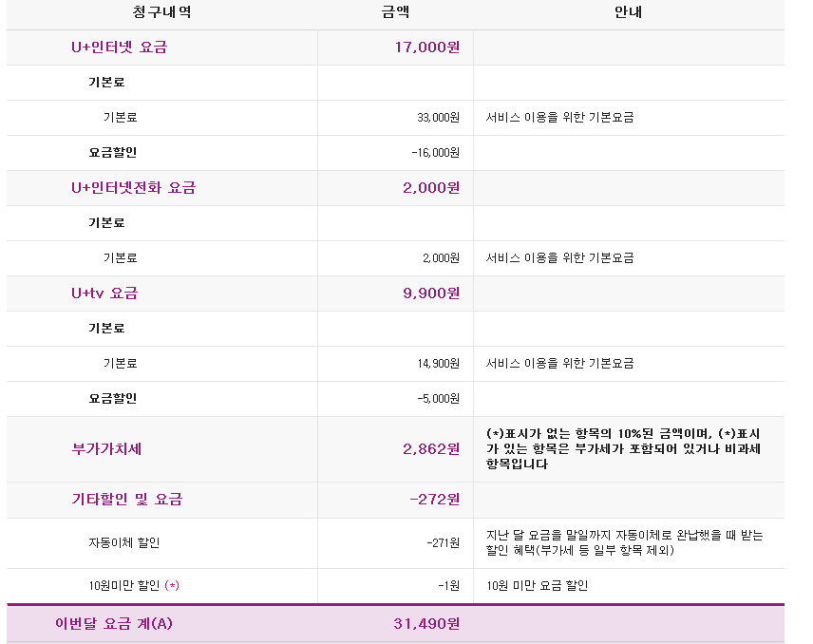Viewport: 813px width, 644px height.
Task: Click the 10원미만 할인 (*) label
Action: pyautogui.click(x=133, y=586)
